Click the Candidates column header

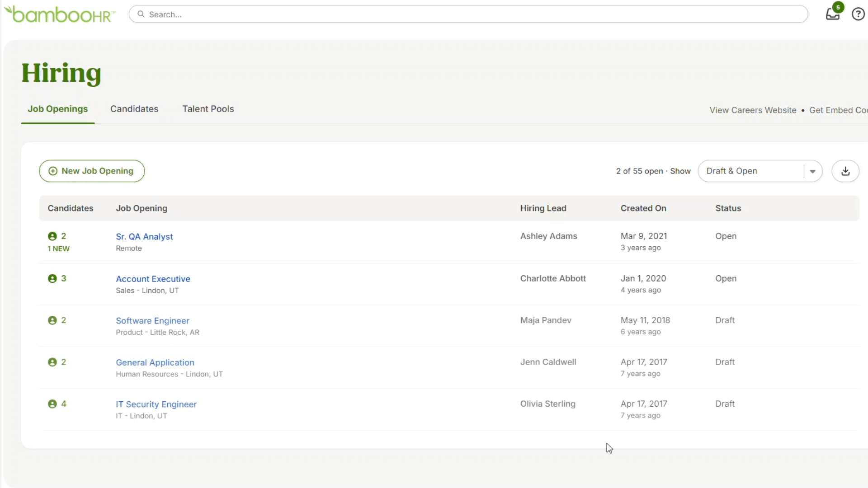point(71,208)
